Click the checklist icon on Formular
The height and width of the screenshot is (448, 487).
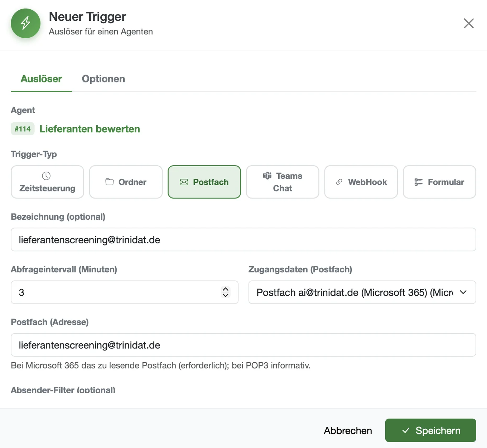[419, 182]
